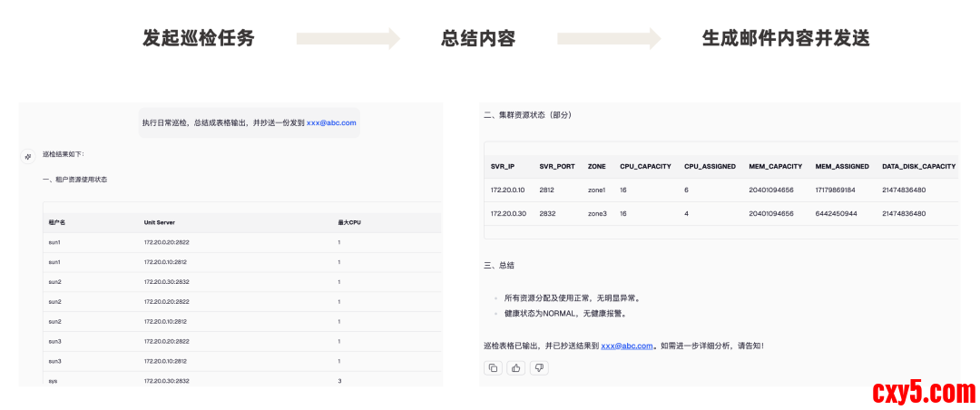Open the underlined xxx@abc.com link in the summary
Screen dimensions: 980x410
[x=627, y=346]
